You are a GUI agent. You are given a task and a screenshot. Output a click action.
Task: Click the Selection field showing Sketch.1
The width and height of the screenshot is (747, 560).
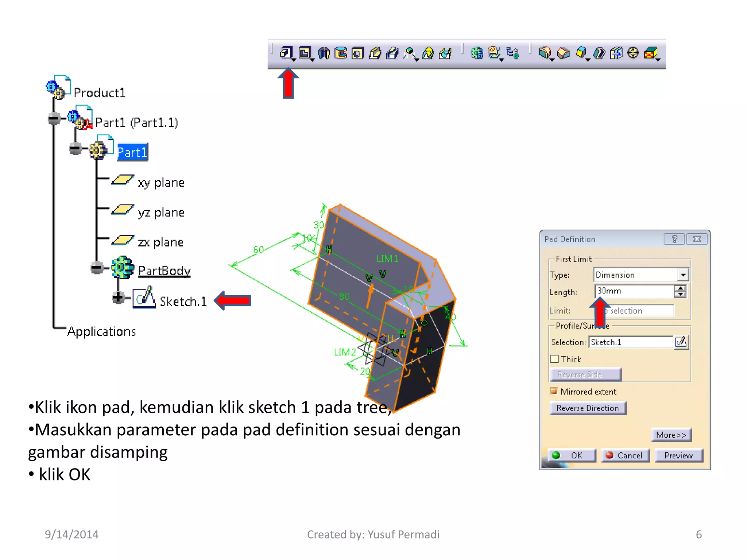[631, 342]
